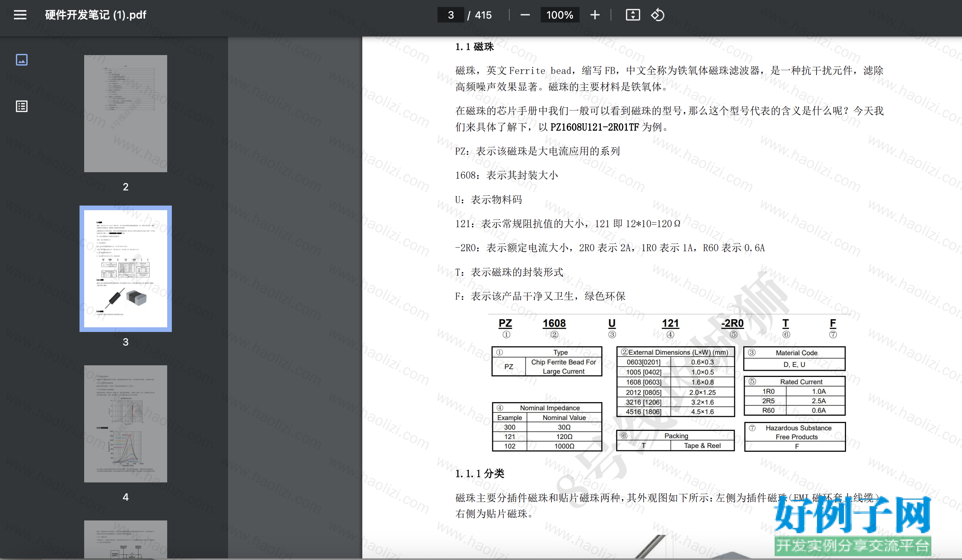This screenshot has height=560, width=962.
Task: Select the line 1608：表示其封装大小
Action: click(507, 175)
